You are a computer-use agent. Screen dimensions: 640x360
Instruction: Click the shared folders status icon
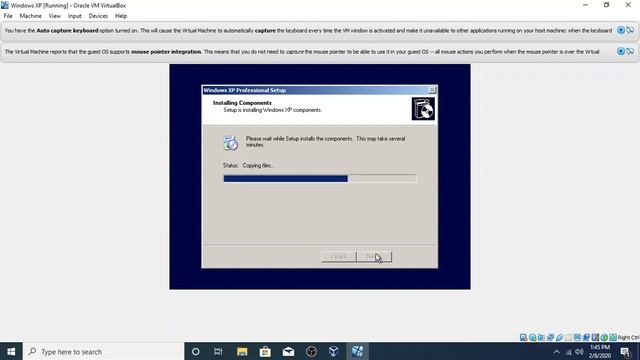(x=568, y=338)
